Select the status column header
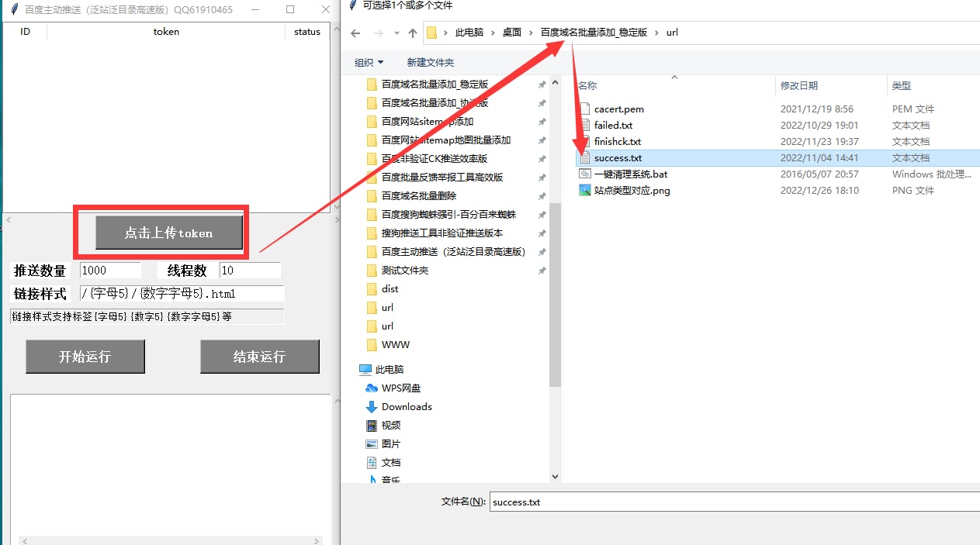 tap(307, 32)
